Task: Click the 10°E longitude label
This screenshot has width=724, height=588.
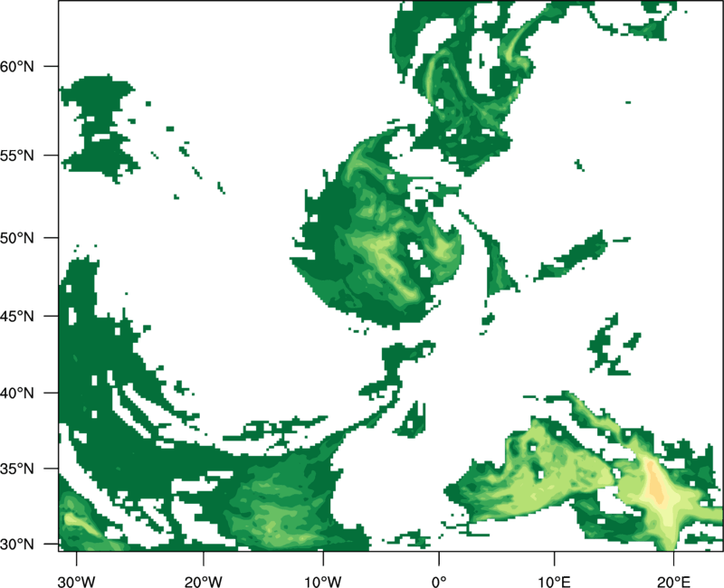Action: click(554, 582)
